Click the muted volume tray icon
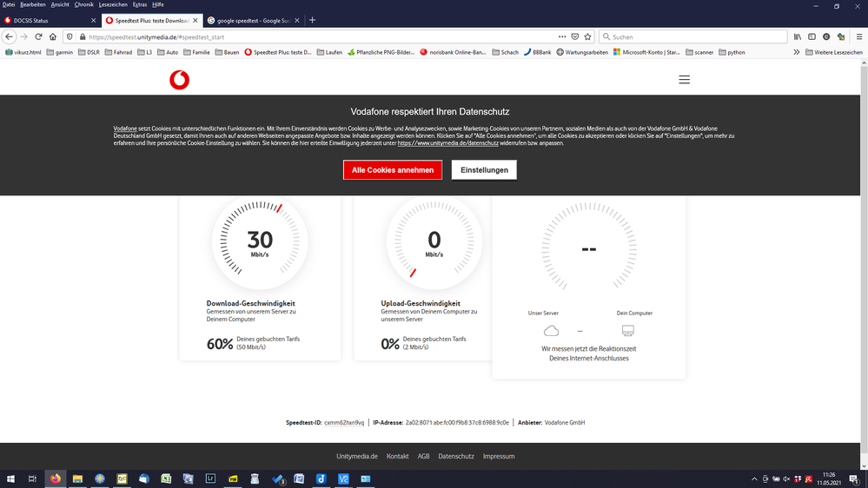 (786, 479)
